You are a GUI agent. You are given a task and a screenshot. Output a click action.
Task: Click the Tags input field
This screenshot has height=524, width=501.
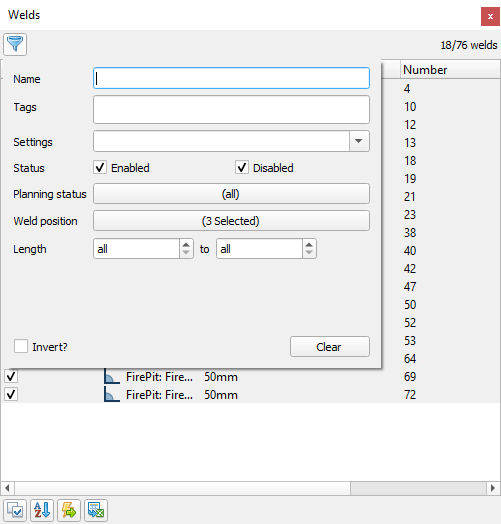pos(231,110)
